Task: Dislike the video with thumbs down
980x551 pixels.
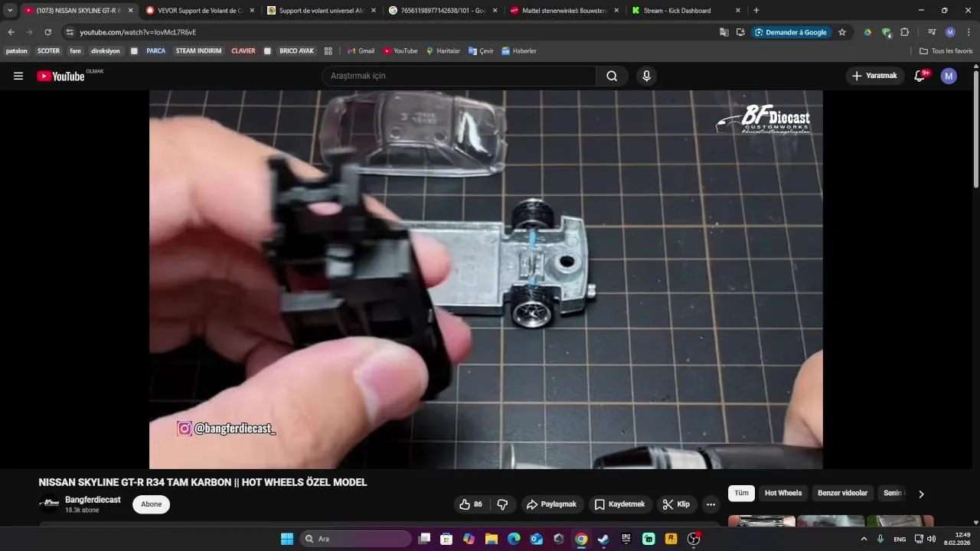Action: [502, 504]
